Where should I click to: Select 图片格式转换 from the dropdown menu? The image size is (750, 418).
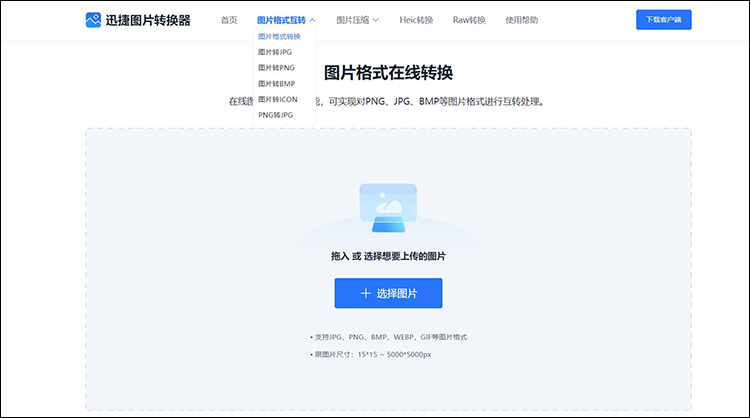(x=279, y=36)
